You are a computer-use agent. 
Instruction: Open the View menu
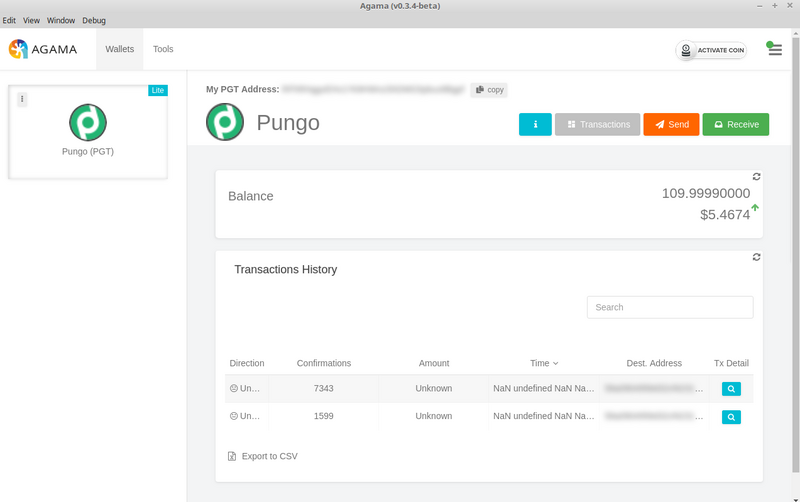31,20
